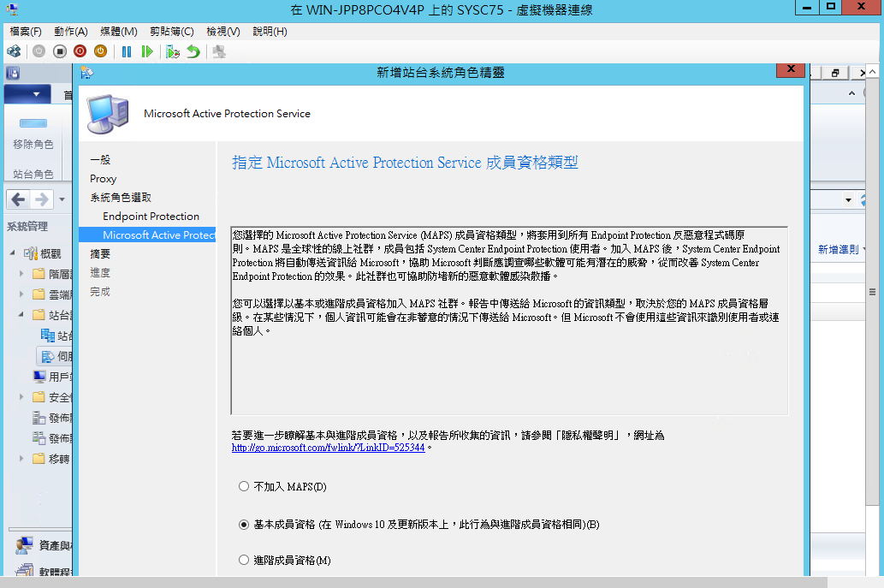Image resolution: width=884 pixels, height=588 pixels.
Task: Click the 伺服 server roles icon
Action: 48,356
